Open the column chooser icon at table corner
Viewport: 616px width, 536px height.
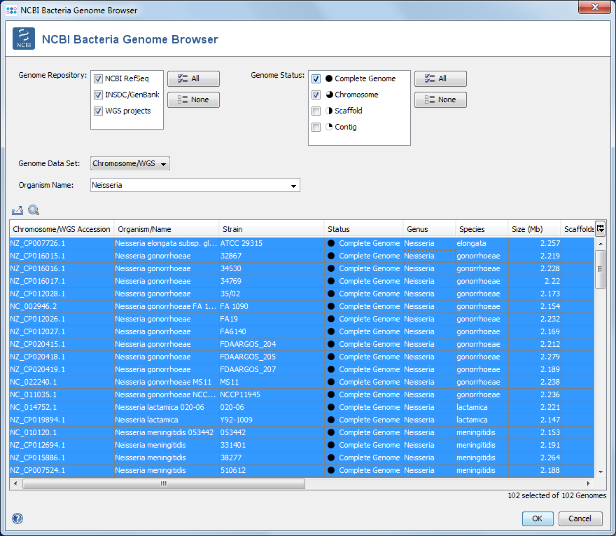coord(600,229)
